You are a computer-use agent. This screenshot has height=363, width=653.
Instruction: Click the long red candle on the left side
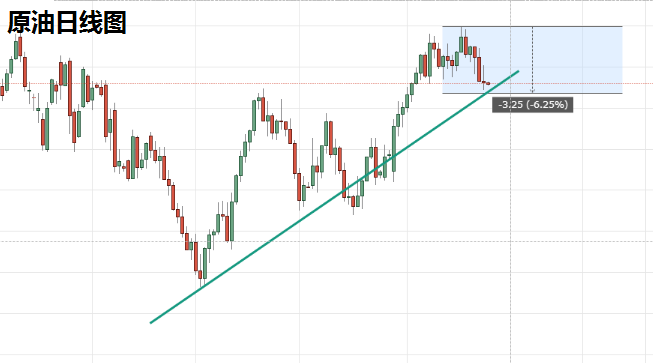pyautogui.click(x=70, y=88)
